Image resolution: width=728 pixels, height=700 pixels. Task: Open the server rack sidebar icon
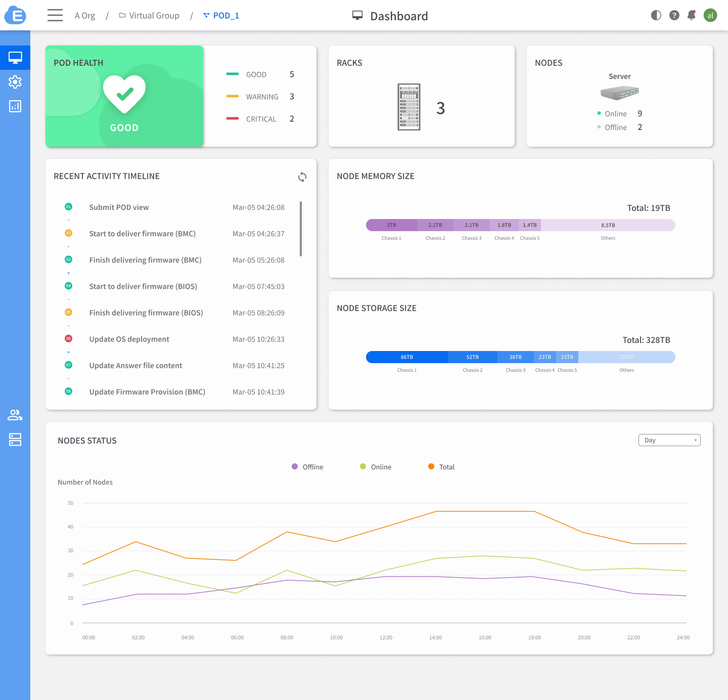tap(15, 440)
